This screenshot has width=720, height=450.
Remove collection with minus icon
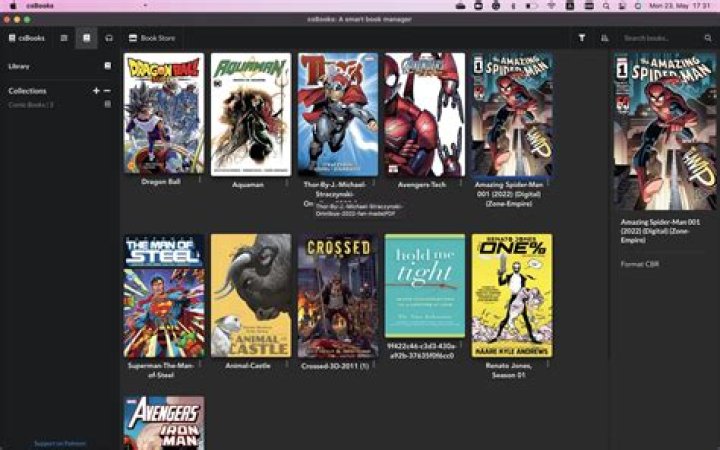click(107, 91)
